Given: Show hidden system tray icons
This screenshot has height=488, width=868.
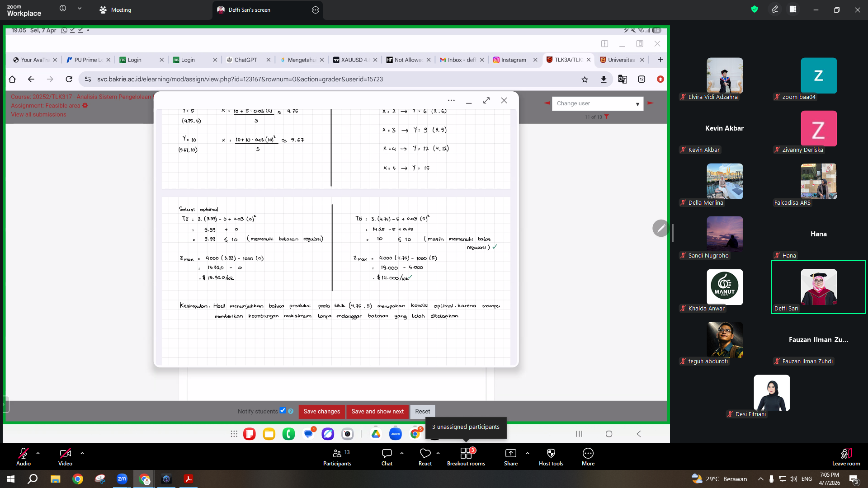Looking at the screenshot, I should [x=760, y=479].
